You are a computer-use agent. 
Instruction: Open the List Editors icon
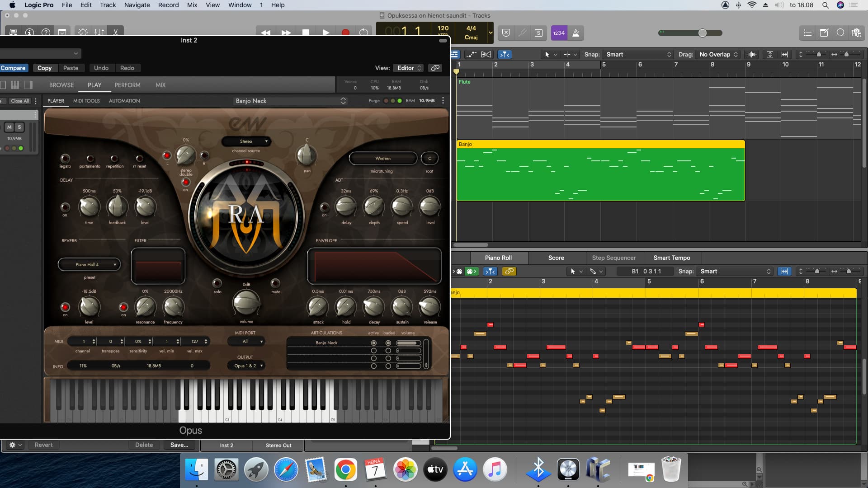(807, 33)
